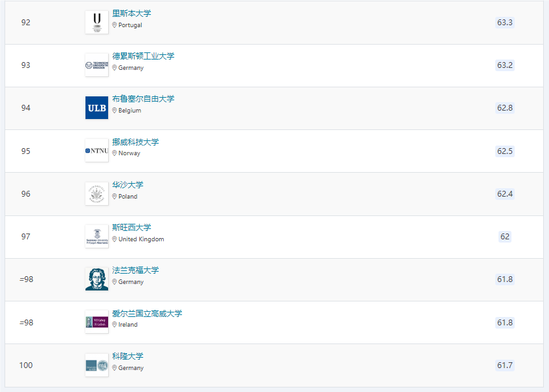Open the 法兰克福大学 link
Image resolution: width=549 pixels, height=392 pixels.
pos(135,270)
